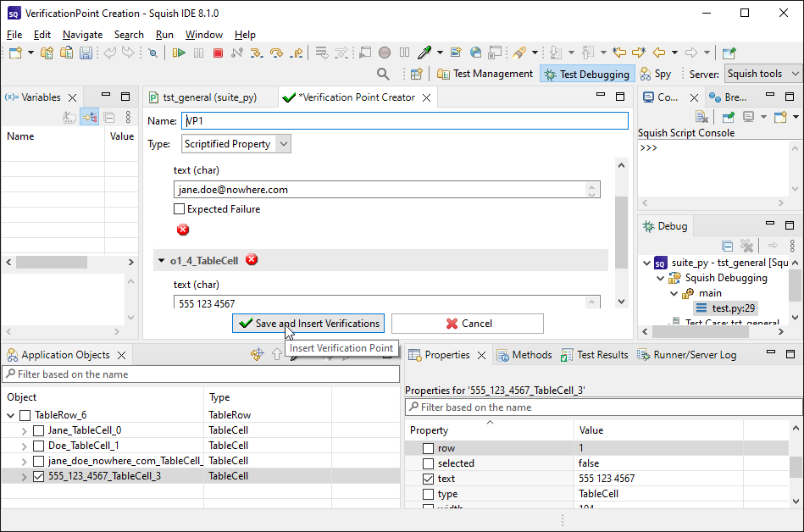Click Save and Insert Verifications
Screen dimensions: 804x532
(x=308, y=324)
